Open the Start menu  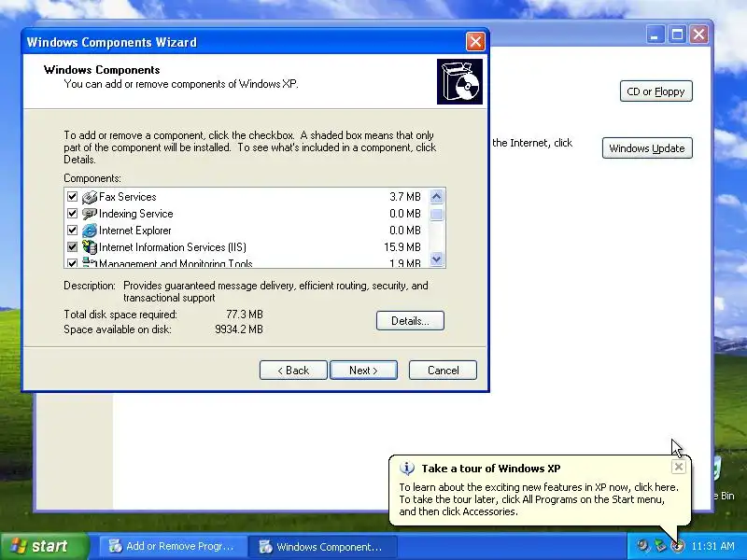44,546
